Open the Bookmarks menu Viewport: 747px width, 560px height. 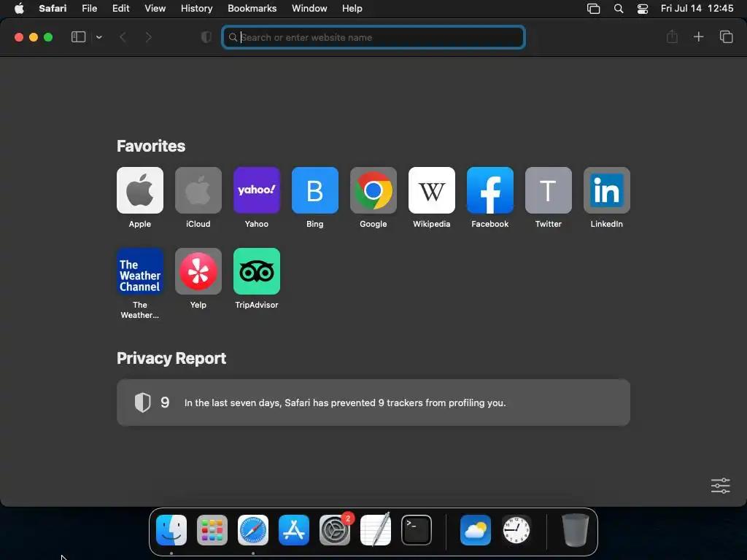coord(252,9)
